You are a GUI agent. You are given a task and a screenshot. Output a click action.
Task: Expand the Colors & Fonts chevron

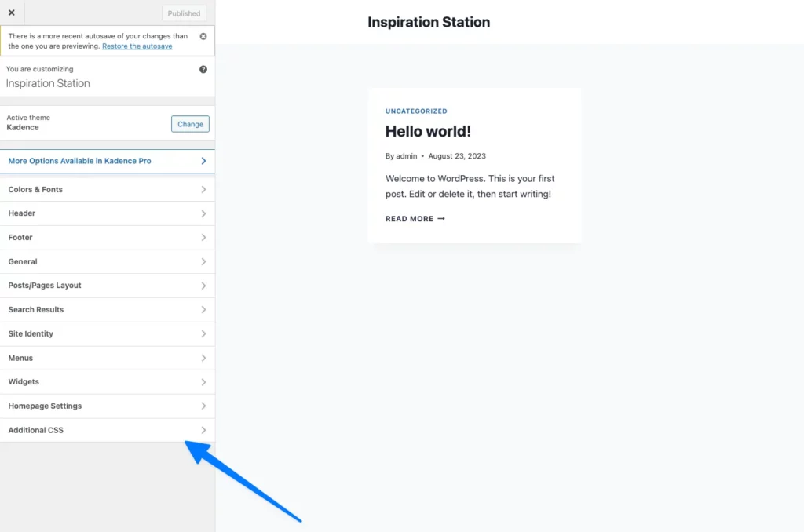click(x=203, y=190)
